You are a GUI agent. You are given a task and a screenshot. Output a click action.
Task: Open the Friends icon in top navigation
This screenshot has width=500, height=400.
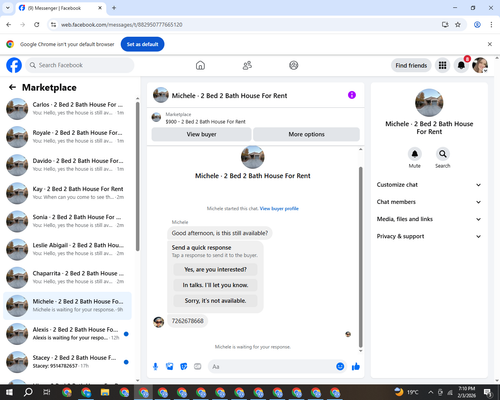(247, 65)
